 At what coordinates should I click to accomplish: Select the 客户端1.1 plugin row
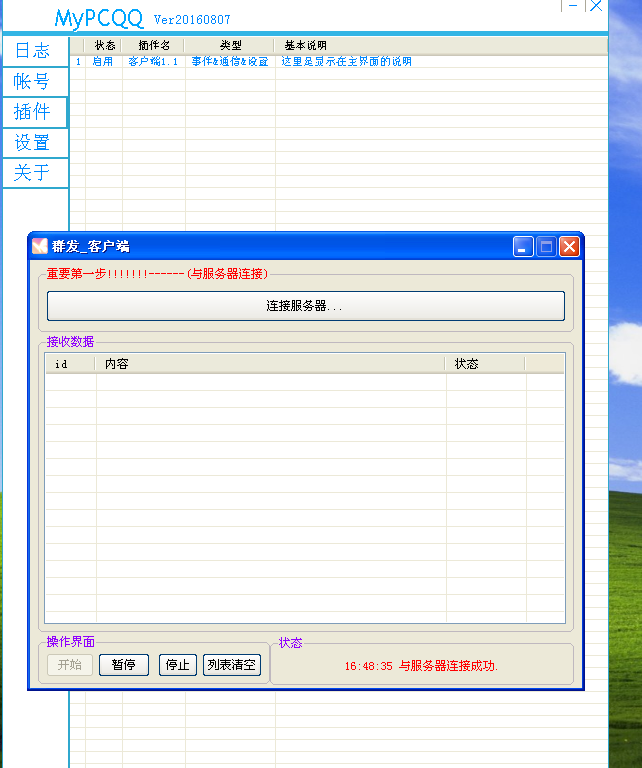tap(152, 62)
